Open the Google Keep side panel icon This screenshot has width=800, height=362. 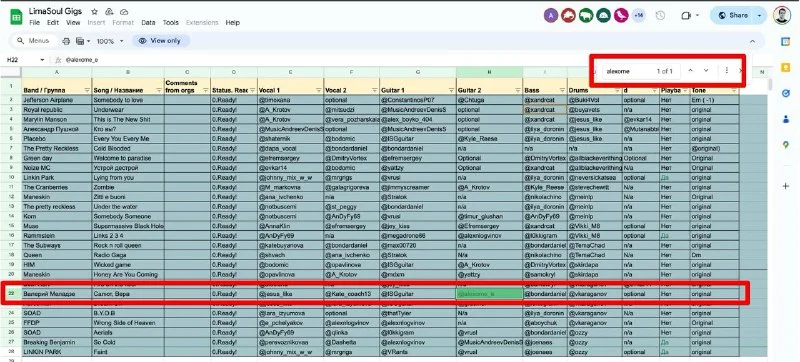coord(786,67)
